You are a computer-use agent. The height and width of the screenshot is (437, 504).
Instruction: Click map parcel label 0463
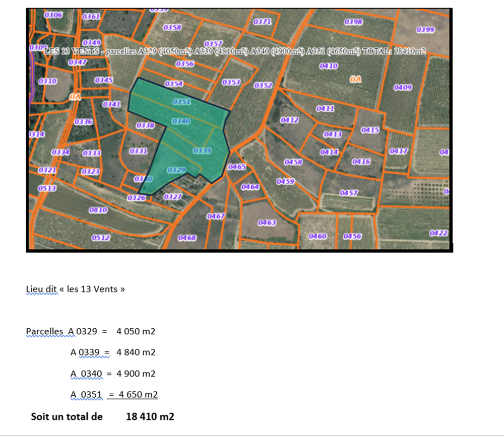(267, 223)
